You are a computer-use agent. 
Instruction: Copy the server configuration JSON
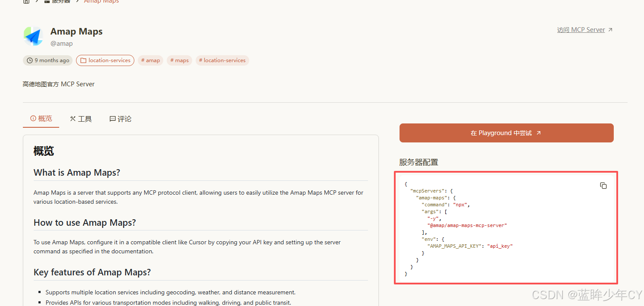603,186
